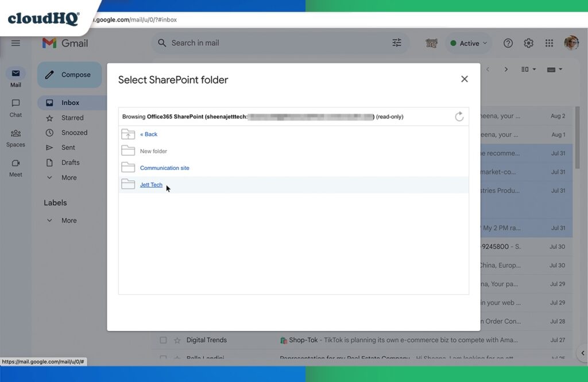Viewport: 588px width, 382px height.
Task: Go back using the « Back link
Action: (x=149, y=134)
